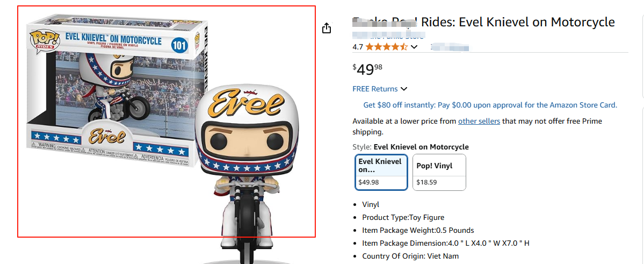Expand the FREE Returns chevron
The height and width of the screenshot is (264, 644).
pyautogui.click(x=404, y=89)
